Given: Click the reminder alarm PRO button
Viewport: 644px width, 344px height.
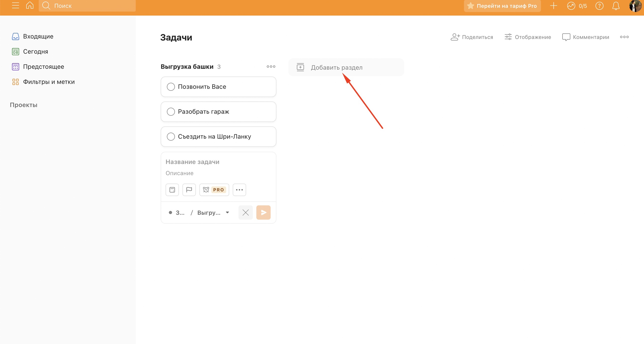Looking at the screenshot, I should click(x=214, y=190).
